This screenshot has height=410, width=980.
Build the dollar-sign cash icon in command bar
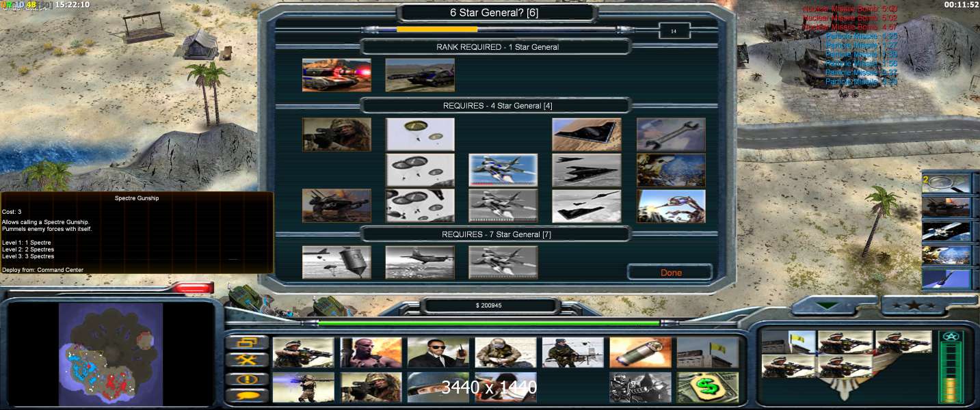click(707, 387)
